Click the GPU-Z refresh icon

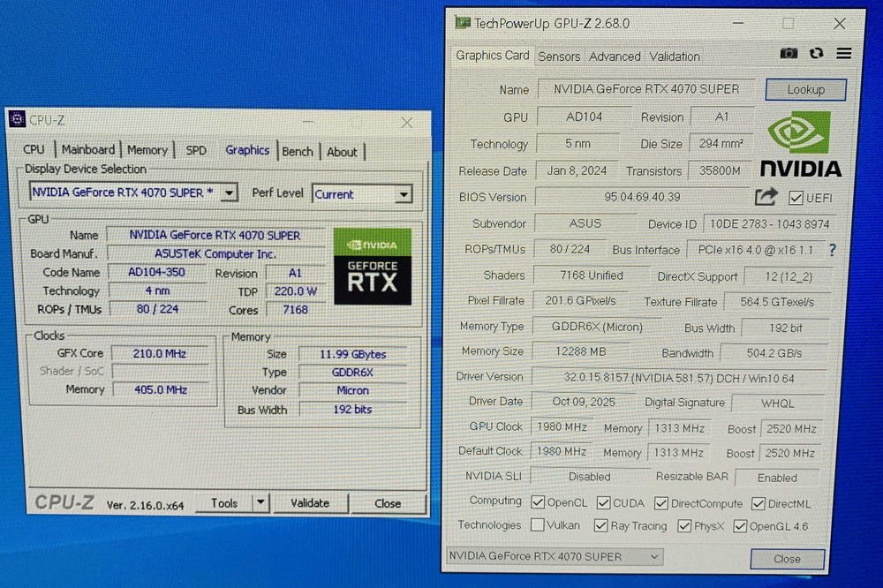click(x=816, y=53)
